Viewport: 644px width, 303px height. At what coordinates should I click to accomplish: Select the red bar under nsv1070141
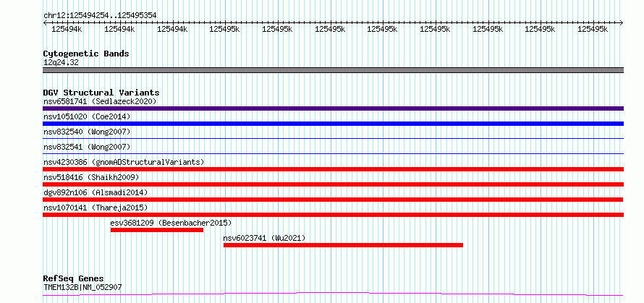(333, 215)
